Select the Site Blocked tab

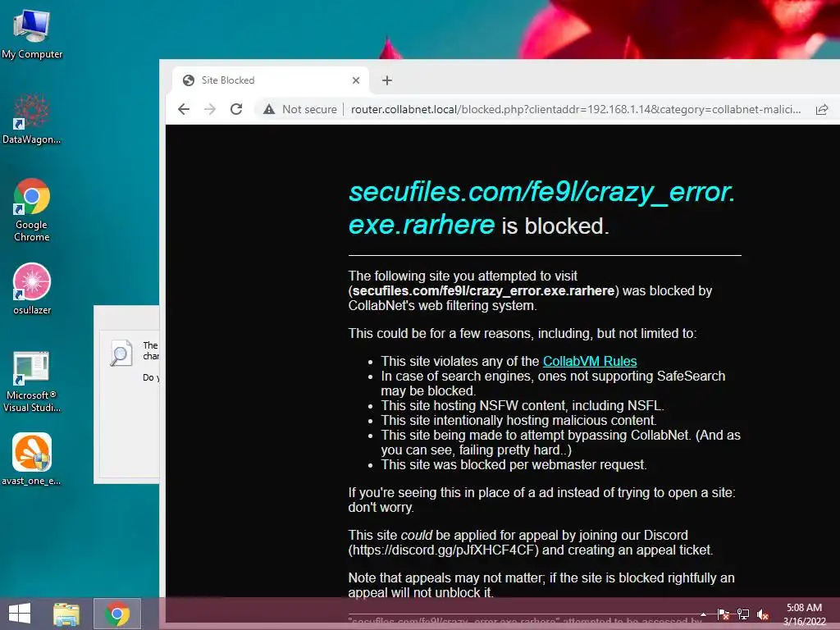(x=271, y=80)
